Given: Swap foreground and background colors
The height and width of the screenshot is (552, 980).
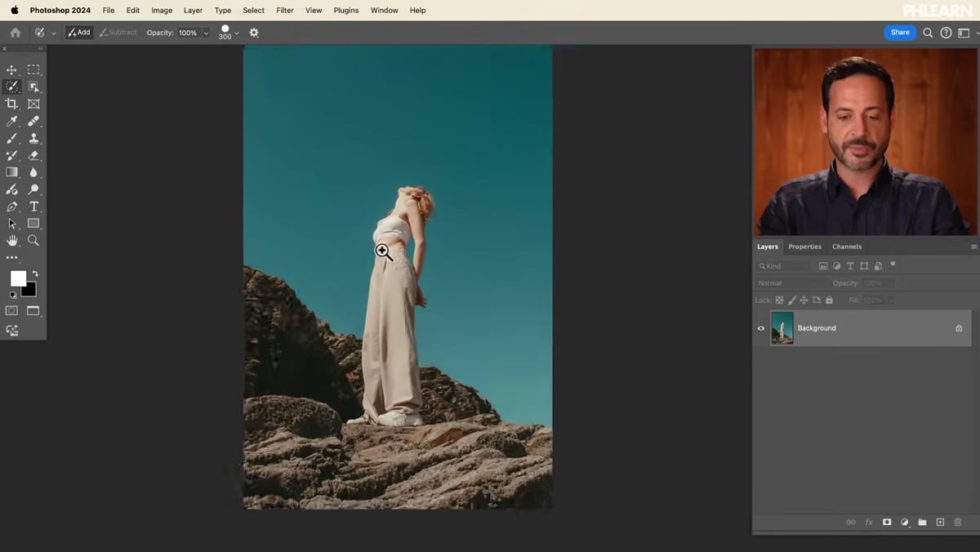Looking at the screenshot, I should pyautogui.click(x=34, y=274).
